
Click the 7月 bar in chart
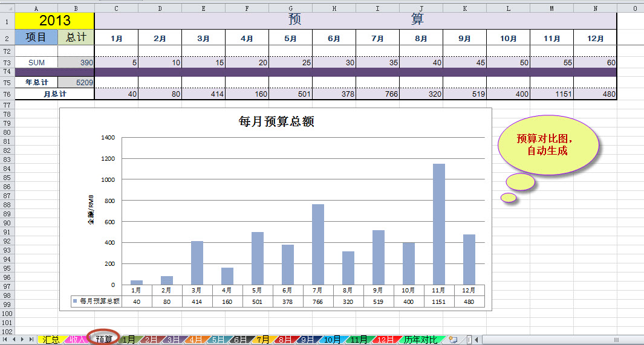pos(318,245)
